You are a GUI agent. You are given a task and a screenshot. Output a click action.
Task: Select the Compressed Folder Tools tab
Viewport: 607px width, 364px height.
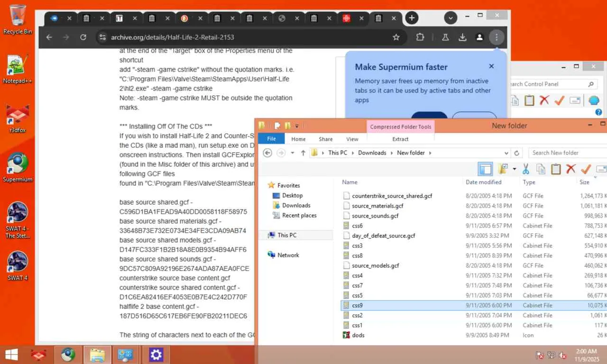click(x=401, y=127)
